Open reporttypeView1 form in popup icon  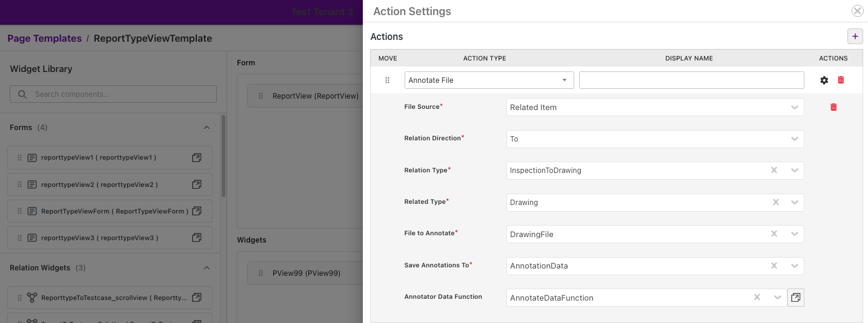click(x=196, y=157)
